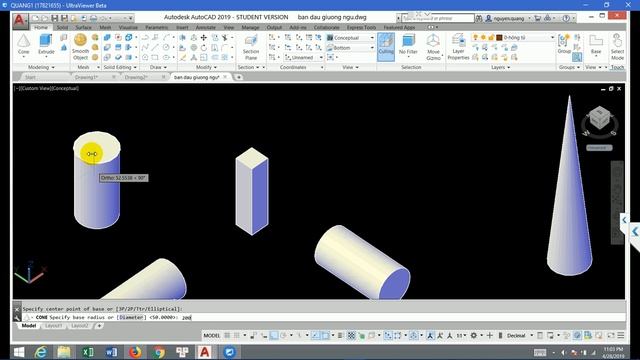Open the Unnamed UCS dropdown
This screenshot has height=360, width=640.
304,58
